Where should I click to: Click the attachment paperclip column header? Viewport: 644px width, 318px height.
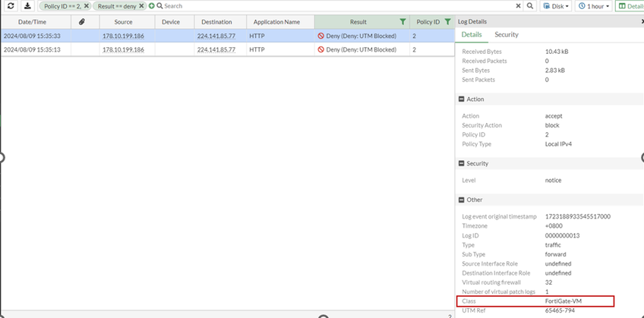[82, 22]
